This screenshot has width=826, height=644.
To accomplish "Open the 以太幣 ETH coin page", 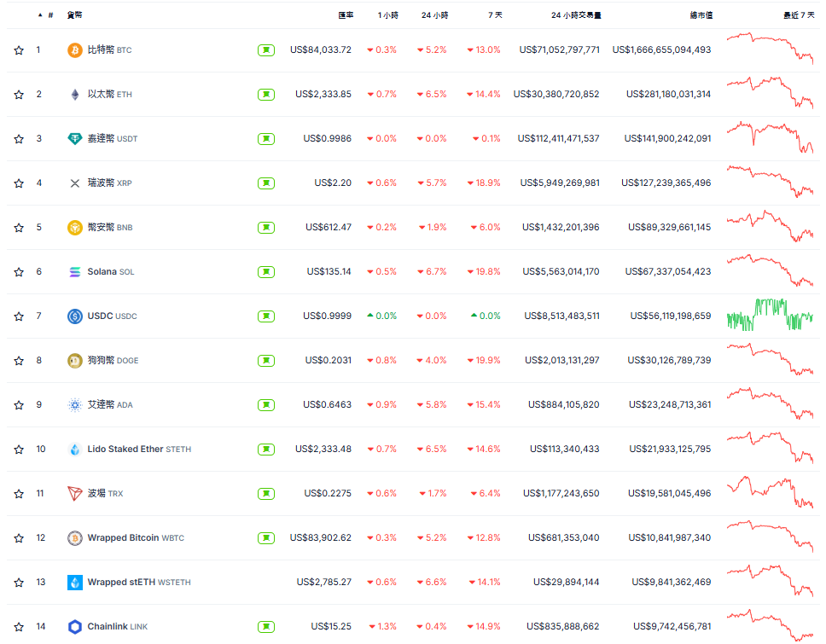I will tap(109, 95).
